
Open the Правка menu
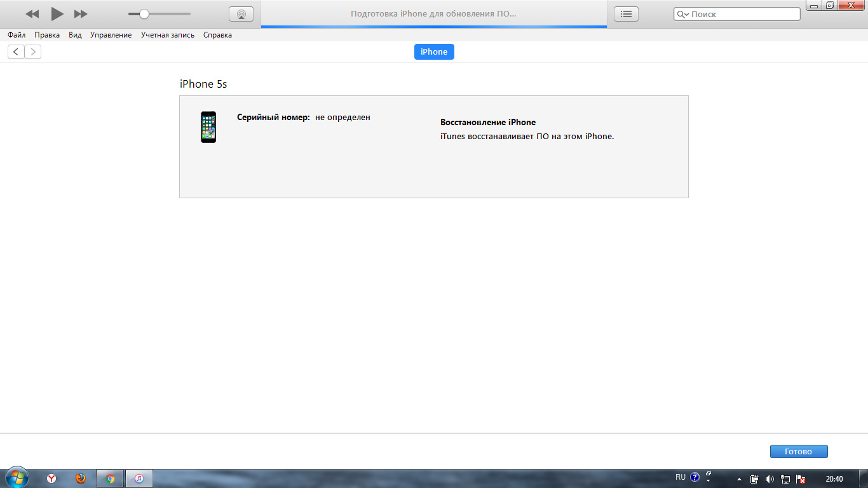coord(47,35)
